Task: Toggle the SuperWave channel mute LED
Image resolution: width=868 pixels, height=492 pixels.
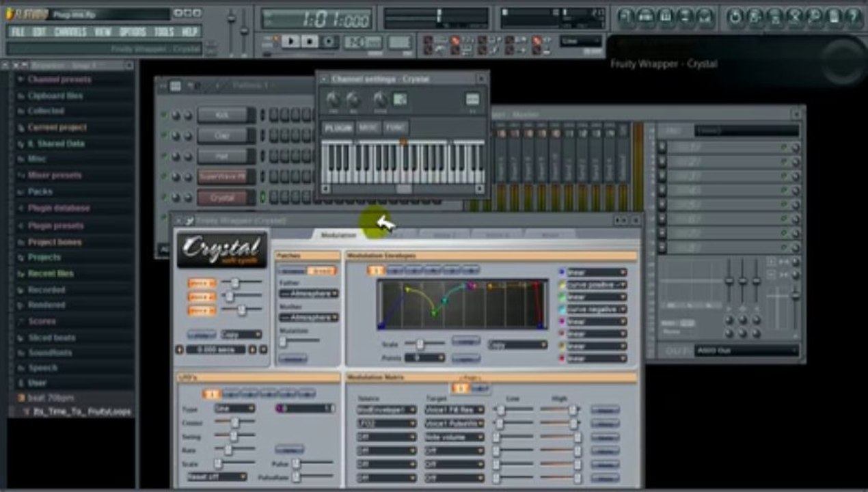Action: [x=164, y=176]
